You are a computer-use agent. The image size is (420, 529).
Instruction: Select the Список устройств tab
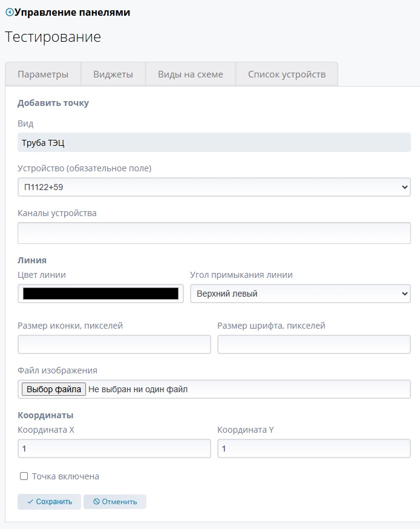287,74
